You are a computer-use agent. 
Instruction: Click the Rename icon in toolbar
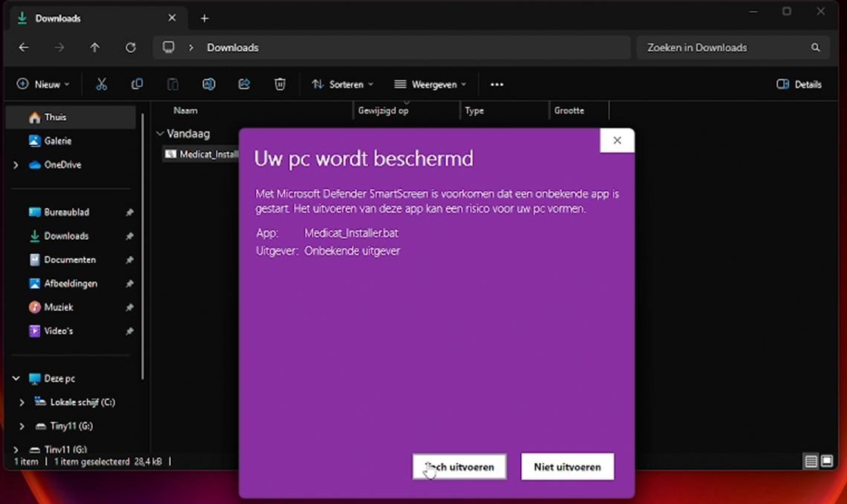(209, 84)
